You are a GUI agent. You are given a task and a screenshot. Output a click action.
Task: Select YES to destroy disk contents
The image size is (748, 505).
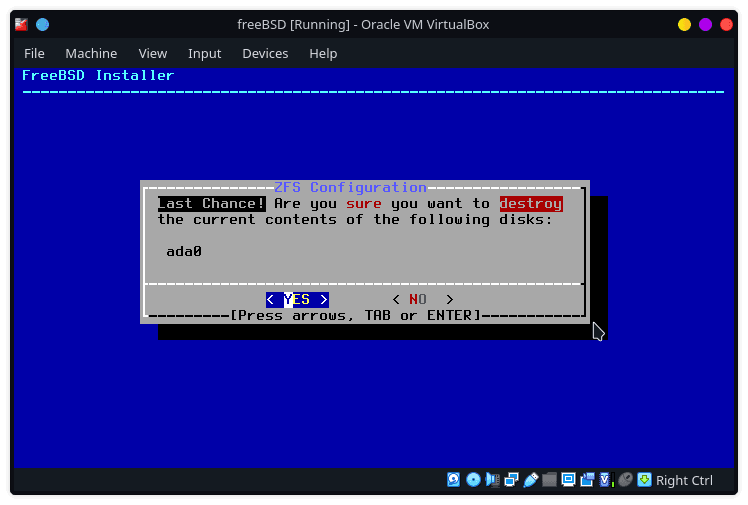click(297, 299)
